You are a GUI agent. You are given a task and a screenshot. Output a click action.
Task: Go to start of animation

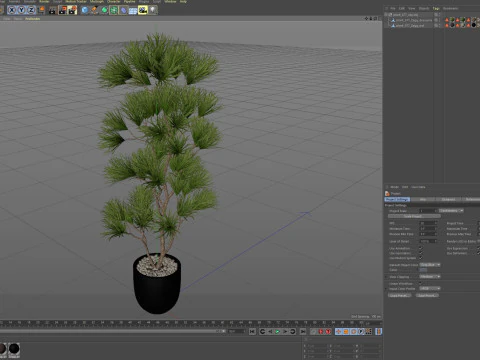[252, 331]
